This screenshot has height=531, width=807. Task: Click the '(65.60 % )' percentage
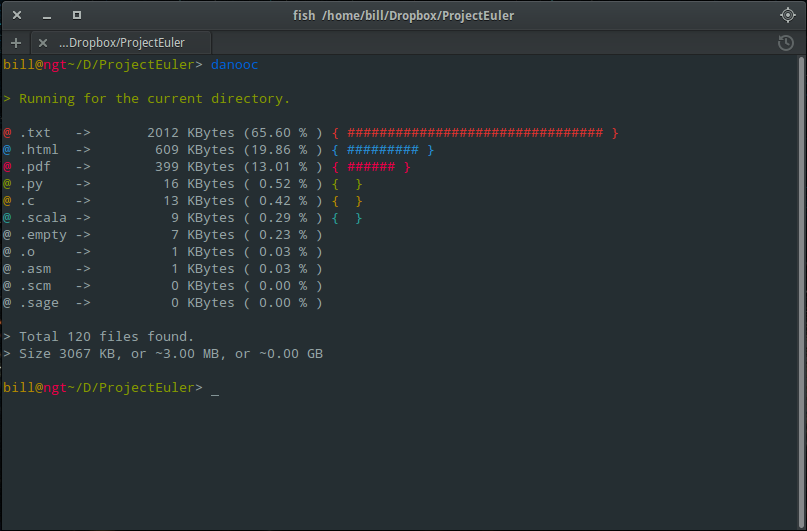click(283, 133)
